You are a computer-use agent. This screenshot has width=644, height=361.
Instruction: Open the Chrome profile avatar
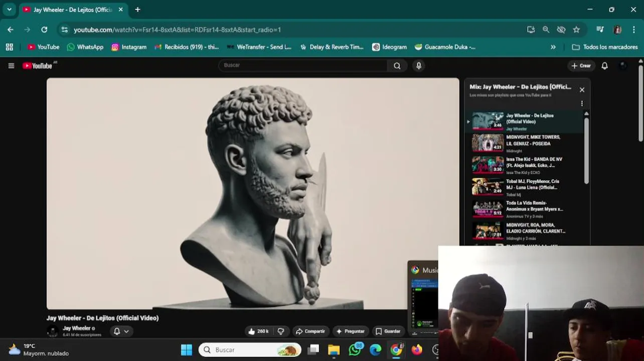pos(617,30)
